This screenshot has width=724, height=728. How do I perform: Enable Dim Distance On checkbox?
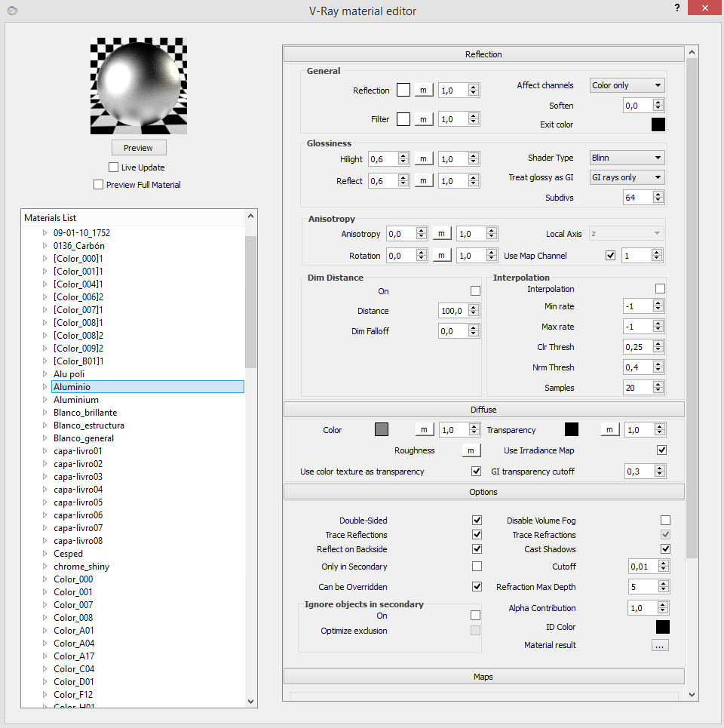tap(475, 291)
